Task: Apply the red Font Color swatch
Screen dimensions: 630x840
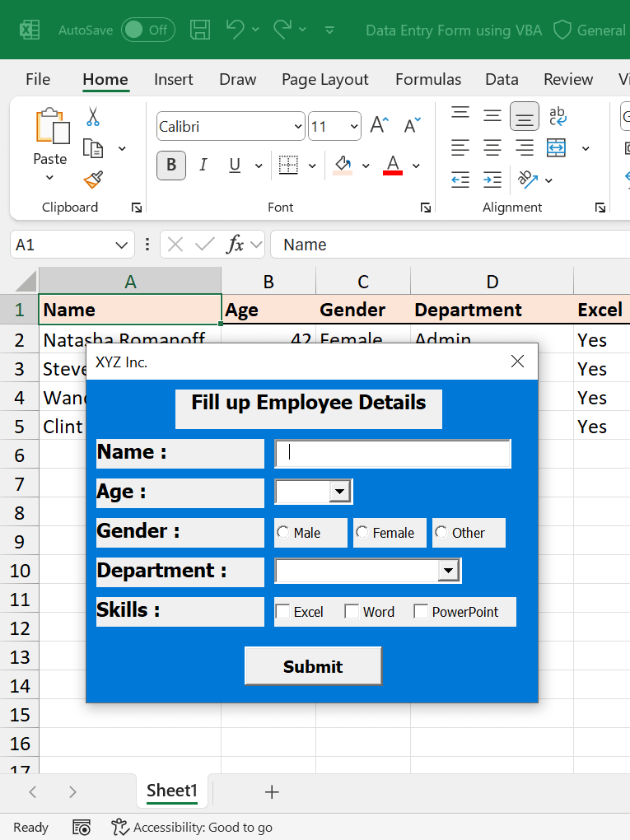Action: coord(393,165)
